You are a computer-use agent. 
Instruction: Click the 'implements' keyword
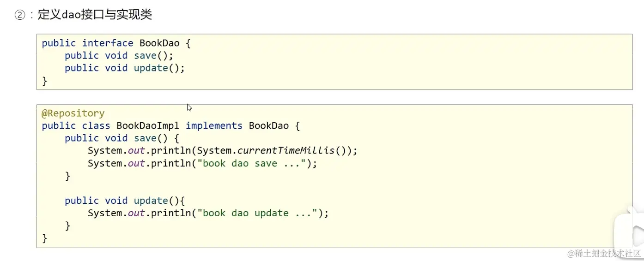click(214, 126)
